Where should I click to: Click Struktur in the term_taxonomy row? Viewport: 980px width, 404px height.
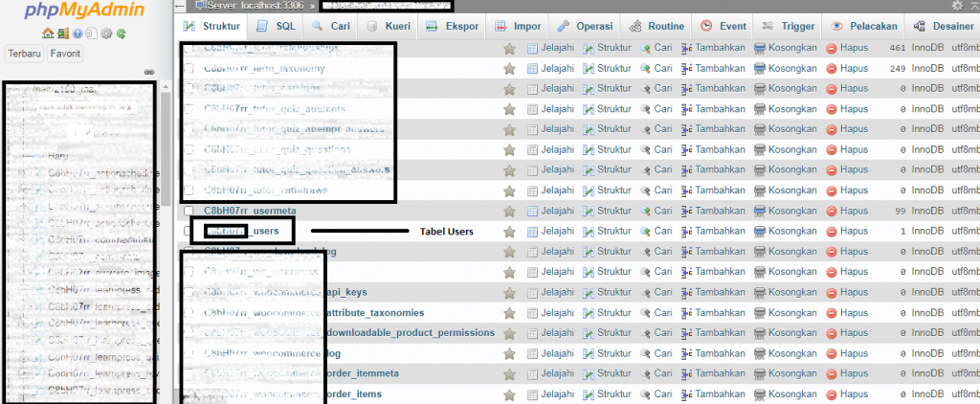point(606,68)
